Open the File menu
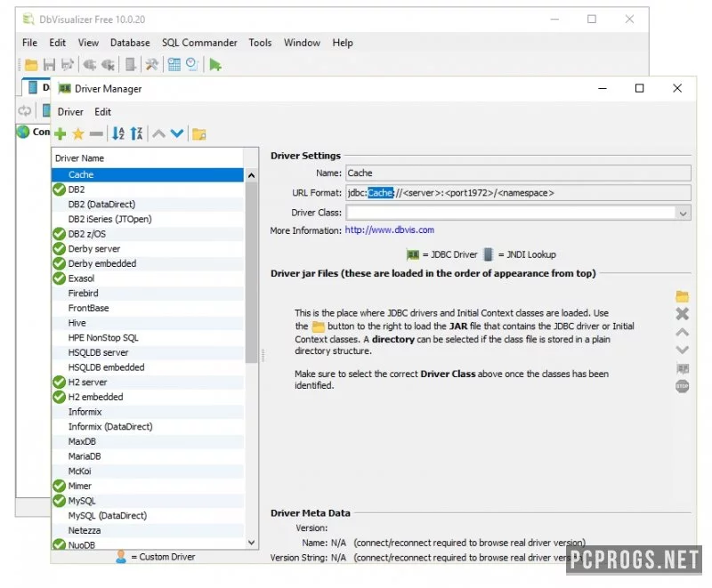The width and height of the screenshot is (712, 588). (x=29, y=43)
